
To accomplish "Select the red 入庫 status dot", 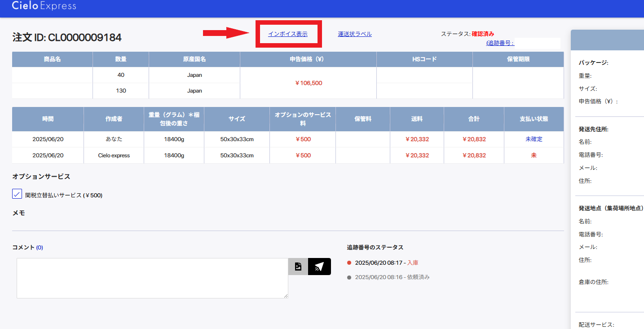I will (x=349, y=263).
